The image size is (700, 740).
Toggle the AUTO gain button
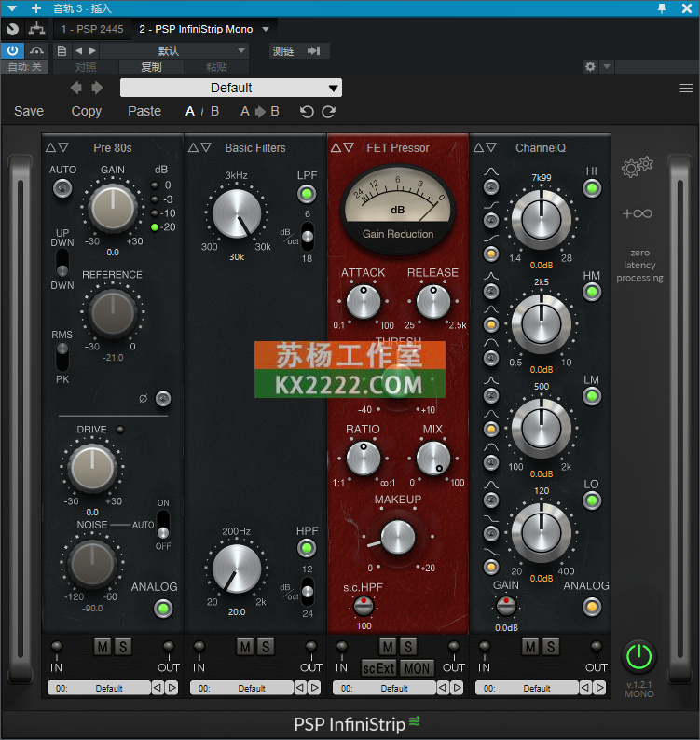(62, 189)
